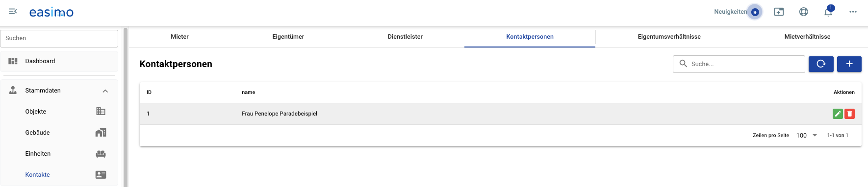Image resolution: width=868 pixels, height=187 pixels.
Task: Refresh the Kontaktpersonen list
Action: (x=821, y=64)
